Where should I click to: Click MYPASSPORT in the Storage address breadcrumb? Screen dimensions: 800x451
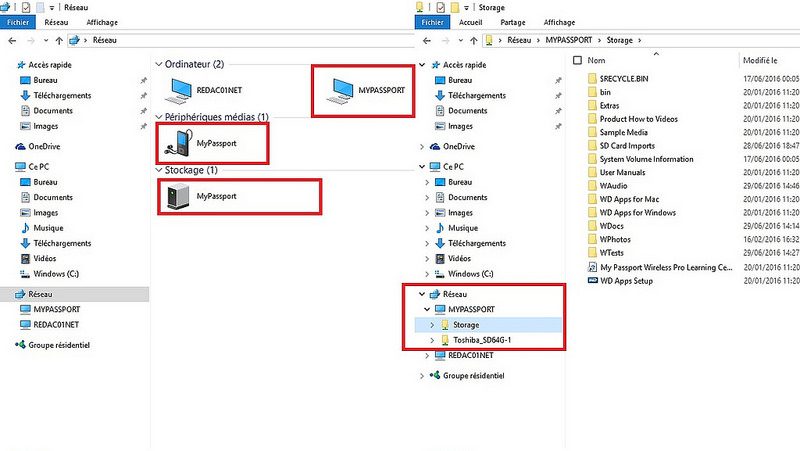(x=569, y=40)
